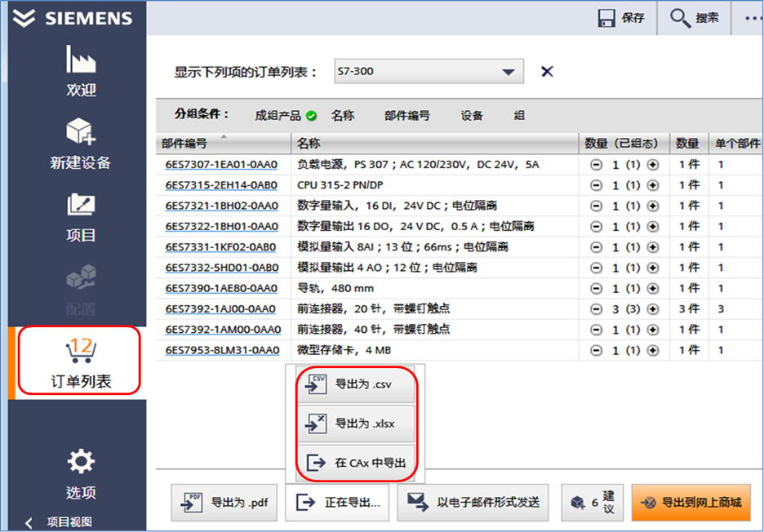
Task: Sort by 数量（已组态）column header
Action: coord(624,144)
